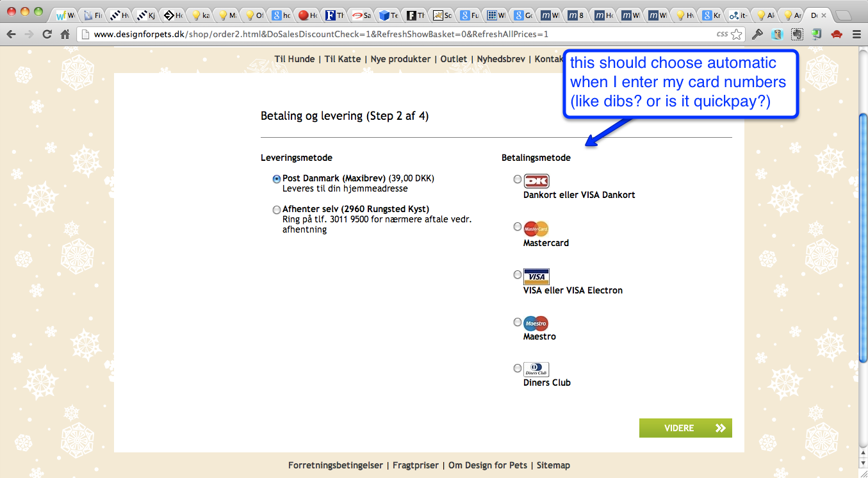Open the Nyhedsbrev link

501,59
